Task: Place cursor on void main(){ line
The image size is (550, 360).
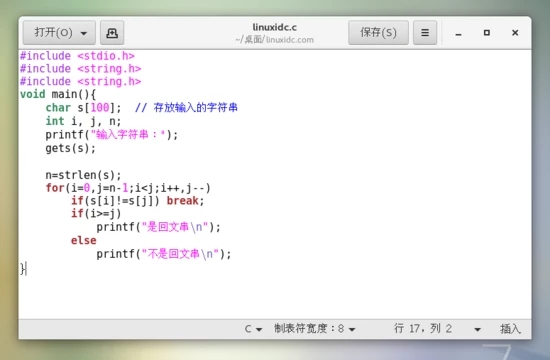Action: [x=58, y=94]
